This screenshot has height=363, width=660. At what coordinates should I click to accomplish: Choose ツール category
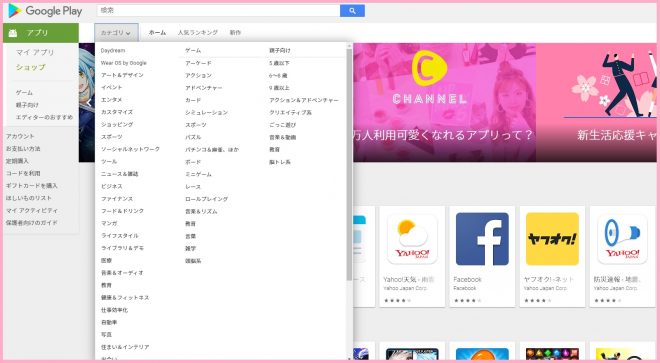click(109, 161)
